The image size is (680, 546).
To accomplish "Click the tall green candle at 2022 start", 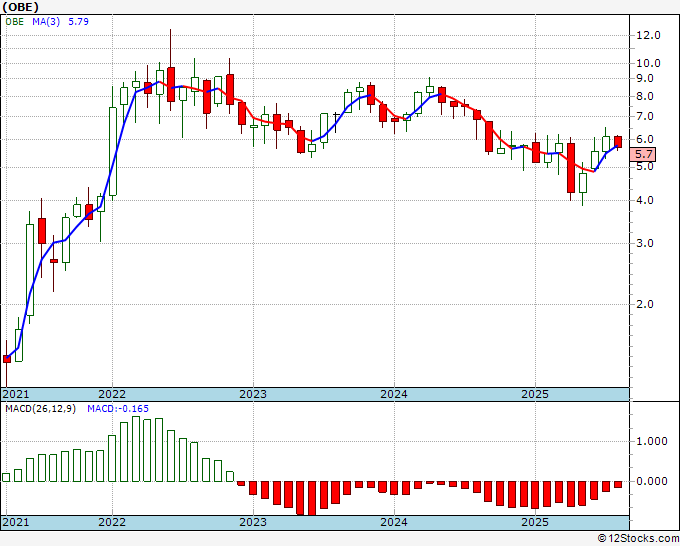I will click(x=113, y=151).
